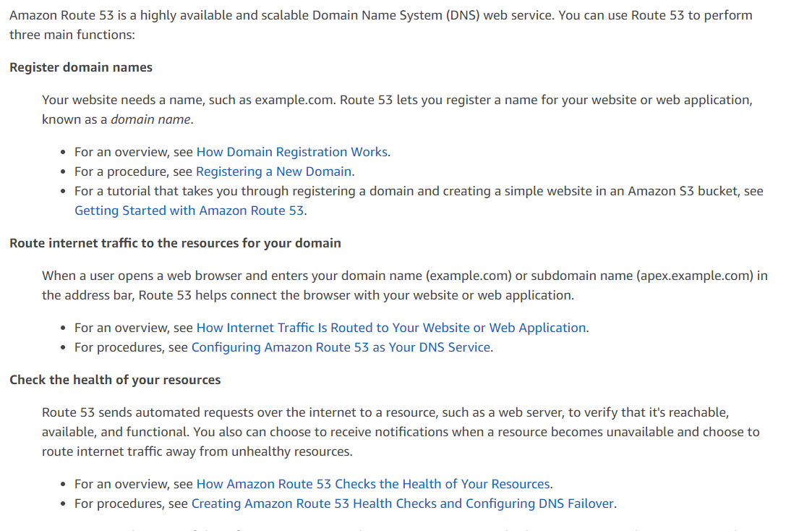
Task: Click paragraph starting Route 53 sends automated requests
Action: click(x=401, y=432)
